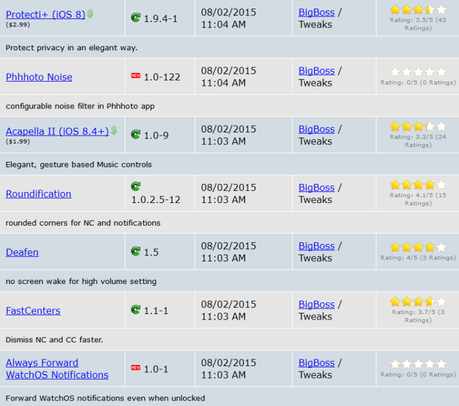Click the green dollar icon beside Protecti+

click(90, 14)
